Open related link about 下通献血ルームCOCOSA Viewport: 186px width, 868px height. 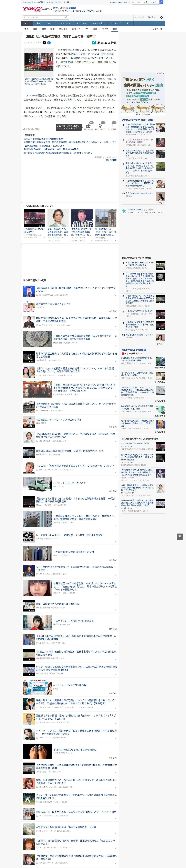[x=44, y=146]
